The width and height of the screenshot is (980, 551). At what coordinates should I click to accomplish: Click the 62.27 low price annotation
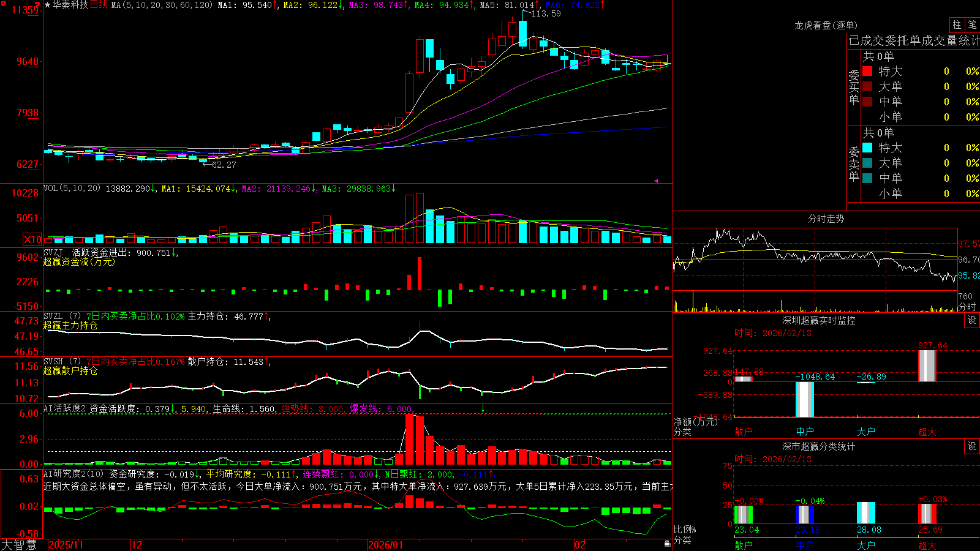click(224, 165)
